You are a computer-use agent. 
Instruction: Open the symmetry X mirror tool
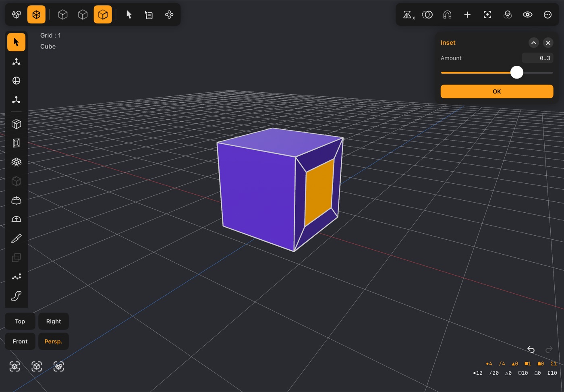[x=409, y=15]
